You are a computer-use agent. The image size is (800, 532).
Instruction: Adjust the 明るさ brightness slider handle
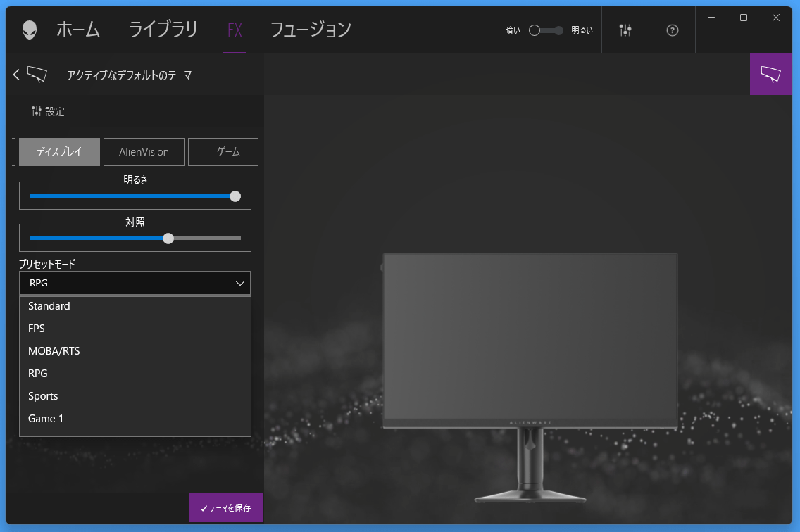point(235,196)
